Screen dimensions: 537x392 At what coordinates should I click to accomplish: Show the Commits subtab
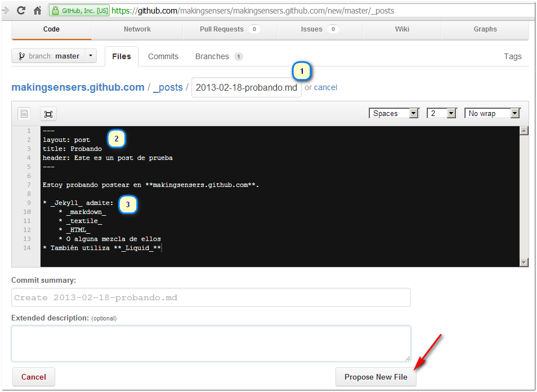click(x=163, y=56)
